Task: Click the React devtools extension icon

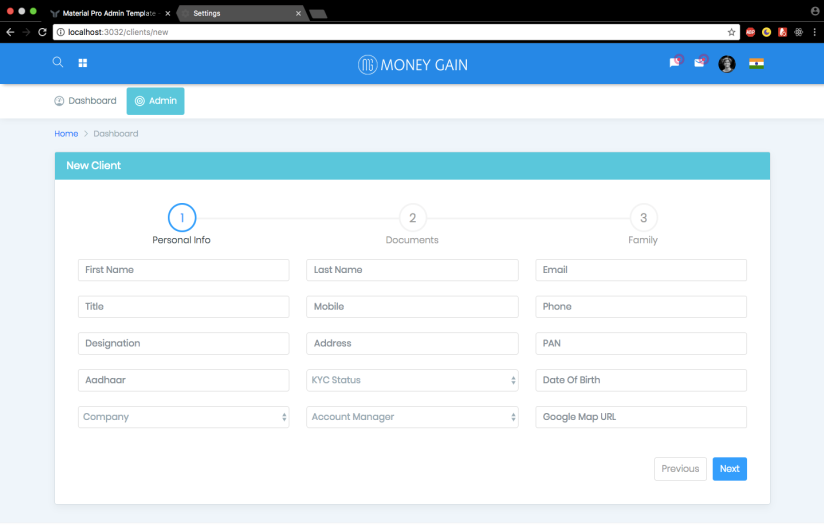Action: 799,32
